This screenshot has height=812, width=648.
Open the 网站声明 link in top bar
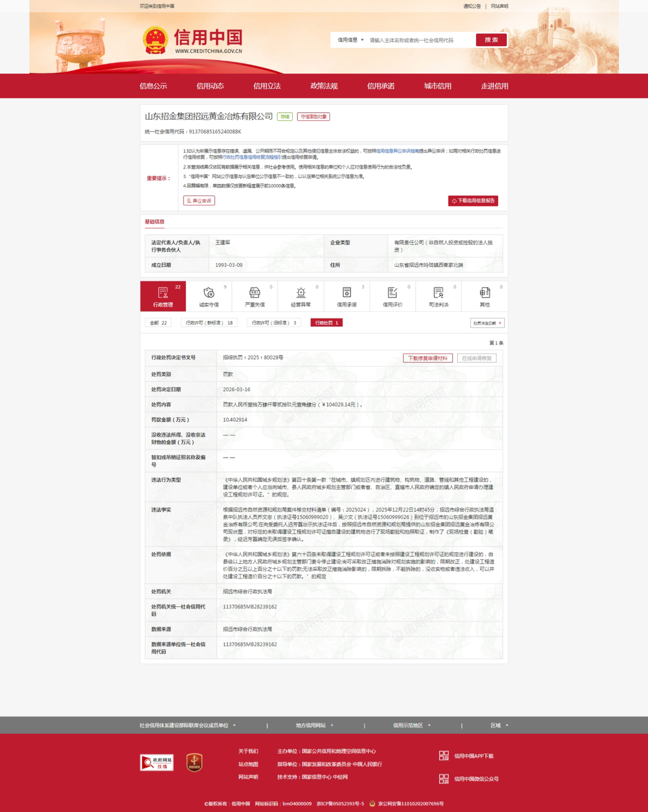click(499, 6)
